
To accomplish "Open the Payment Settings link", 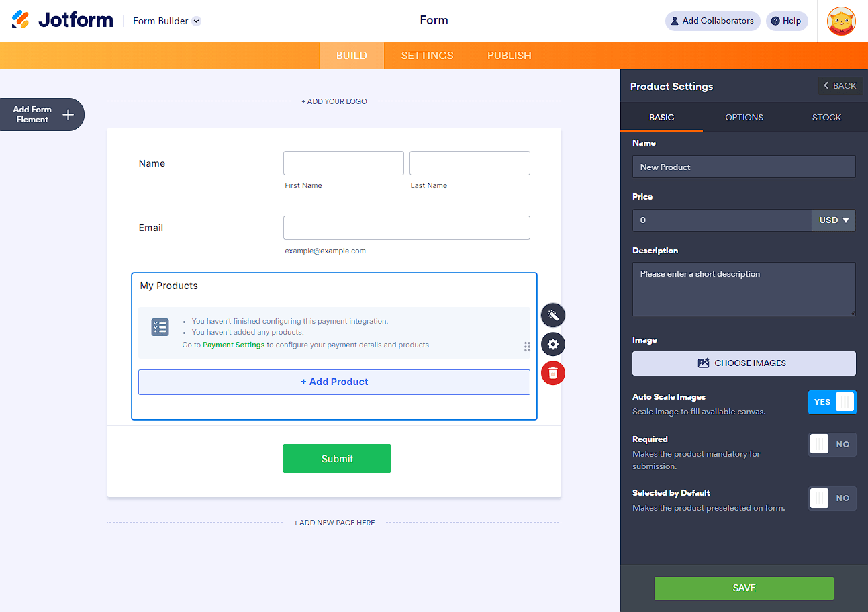I will (234, 345).
